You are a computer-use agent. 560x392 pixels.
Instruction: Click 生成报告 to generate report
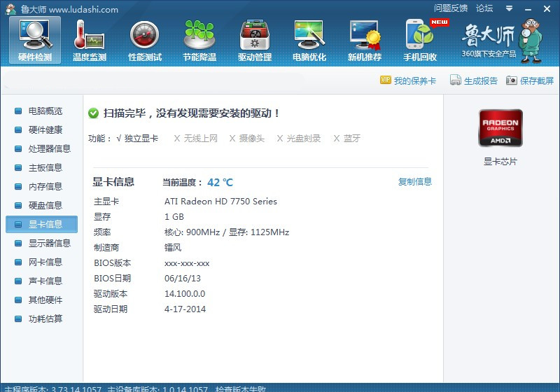click(x=474, y=81)
